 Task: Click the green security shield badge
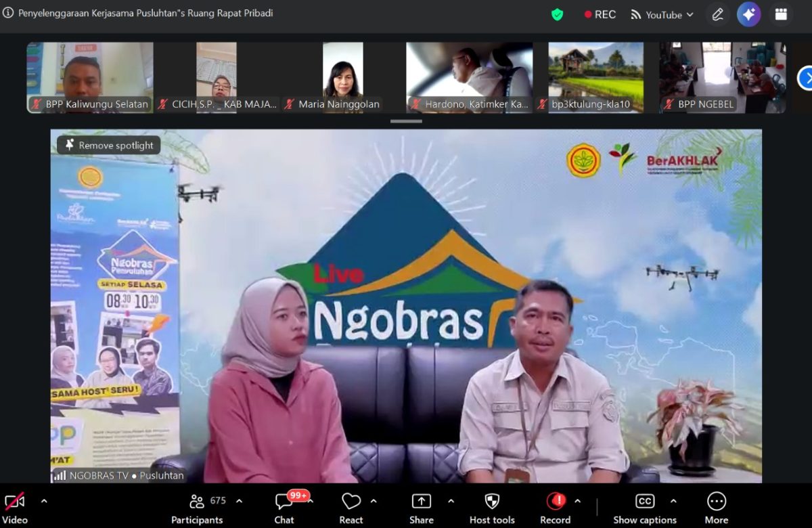(x=556, y=14)
